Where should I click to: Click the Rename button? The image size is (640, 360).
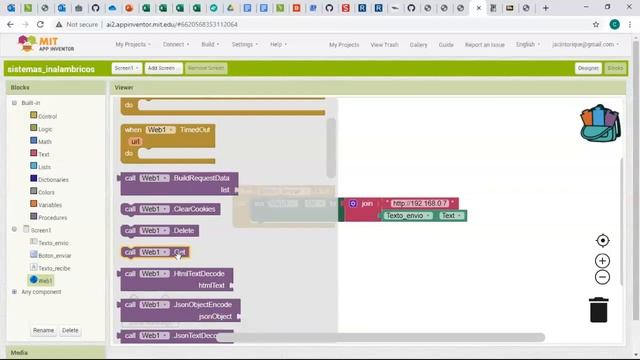tap(43, 330)
